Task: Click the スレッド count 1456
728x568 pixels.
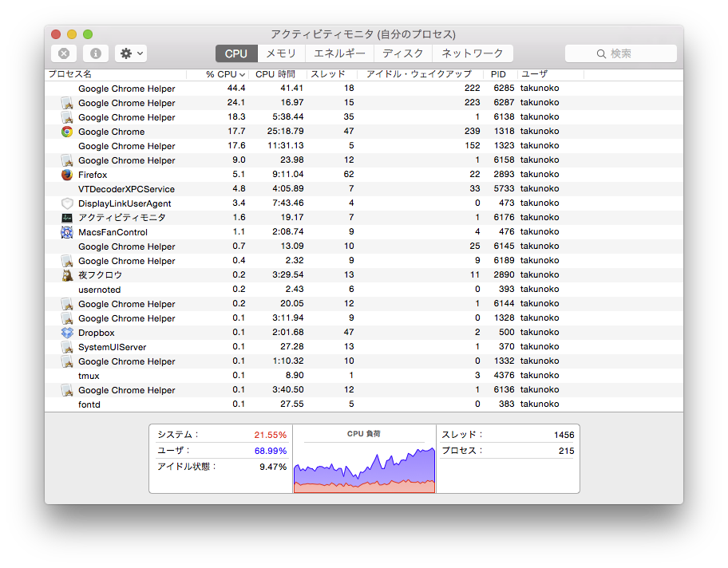Action: [x=564, y=435]
